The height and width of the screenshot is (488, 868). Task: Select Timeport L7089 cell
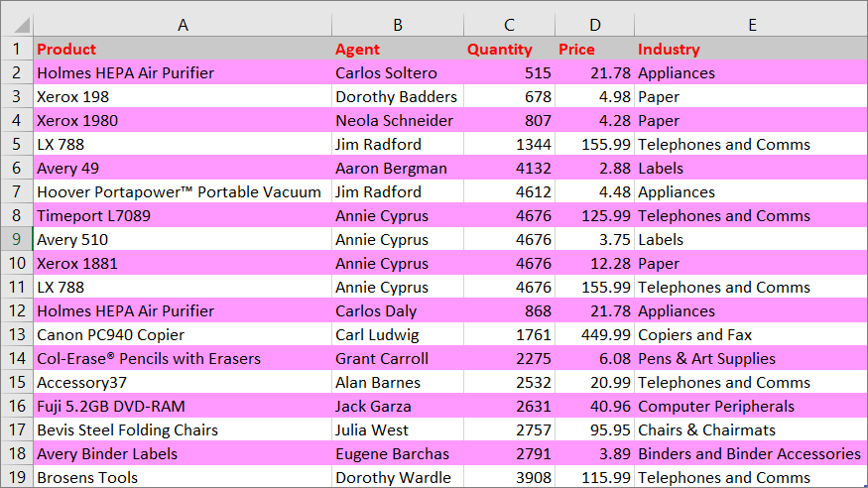click(183, 215)
